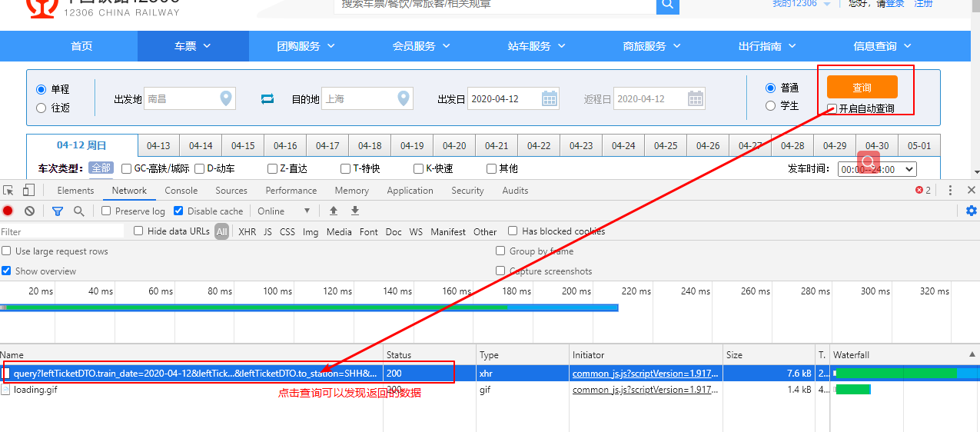980x432 pixels.
Task: Open the network search magnifier icon
Action: point(78,211)
